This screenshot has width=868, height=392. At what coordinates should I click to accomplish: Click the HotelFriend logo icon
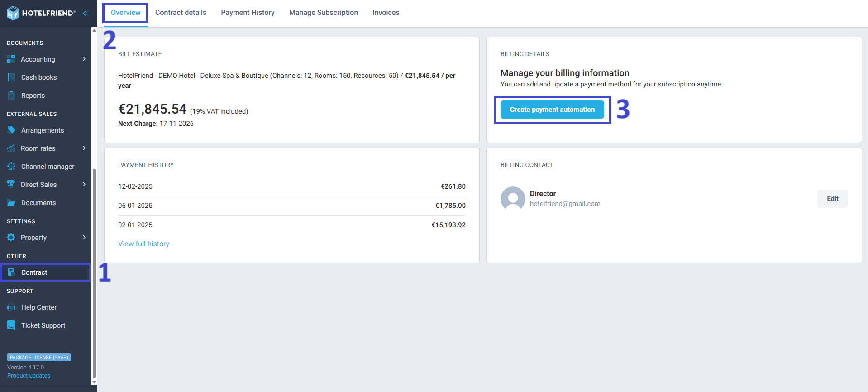[13, 13]
